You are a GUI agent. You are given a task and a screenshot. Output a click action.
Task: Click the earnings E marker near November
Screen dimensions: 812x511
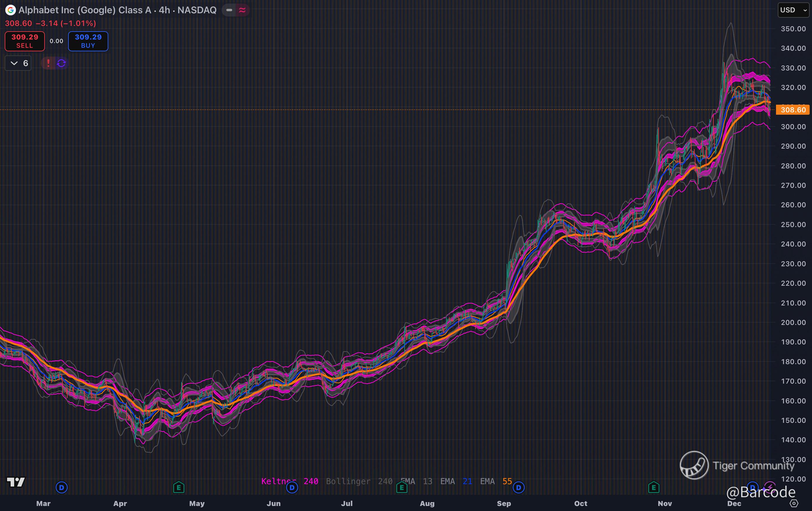pyautogui.click(x=654, y=487)
